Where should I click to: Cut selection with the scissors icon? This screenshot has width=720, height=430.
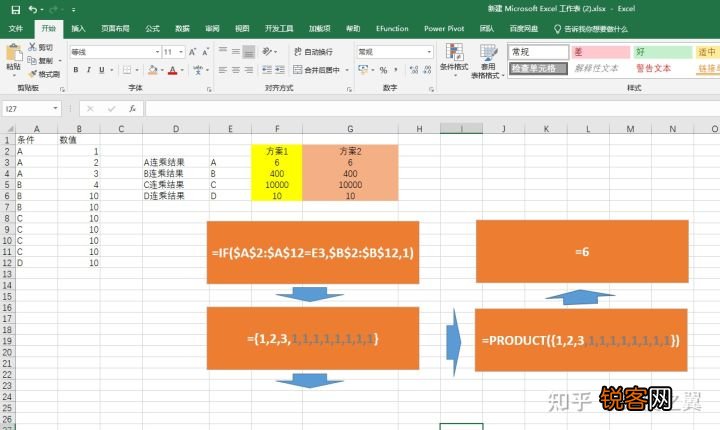click(32, 47)
